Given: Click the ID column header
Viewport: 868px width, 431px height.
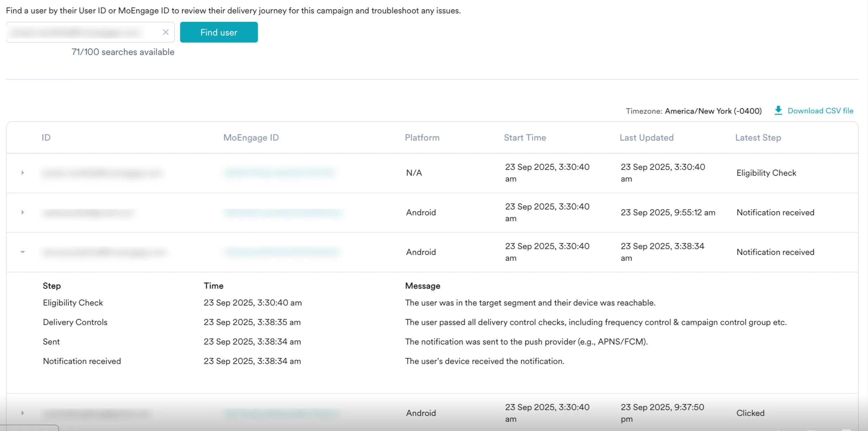Looking at the screenshot, I should 46,137.
